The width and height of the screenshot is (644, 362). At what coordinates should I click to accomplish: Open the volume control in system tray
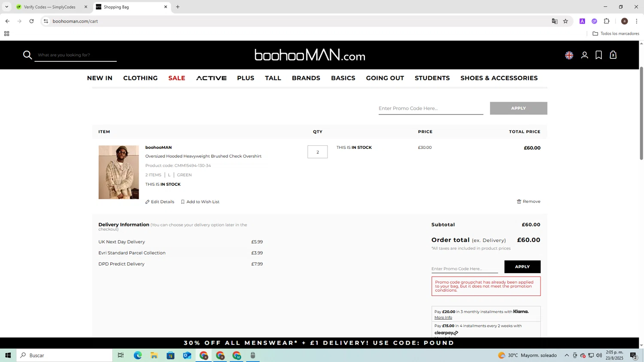click(x=599, y=355)
